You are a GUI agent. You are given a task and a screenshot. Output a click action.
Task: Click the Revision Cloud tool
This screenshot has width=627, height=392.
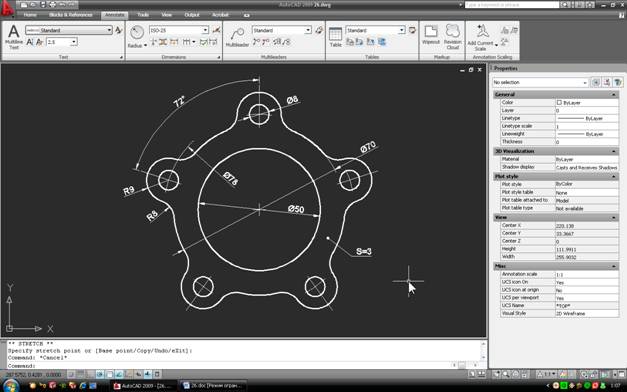452,37
